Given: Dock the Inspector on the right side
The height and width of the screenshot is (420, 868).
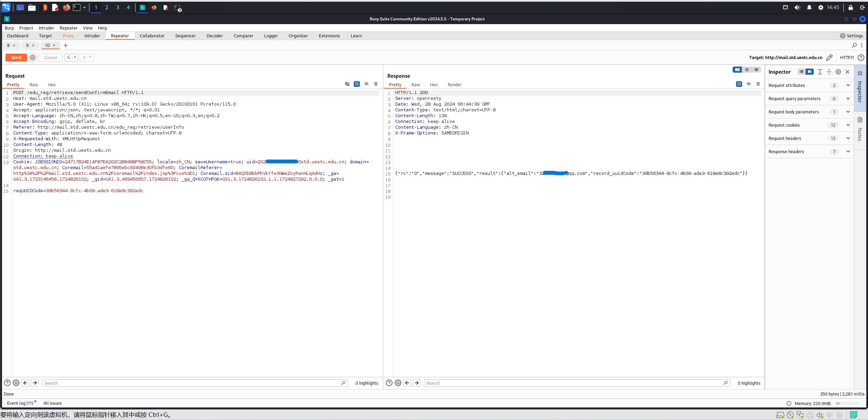Looking at the screenshot, I should pos(810,72).
